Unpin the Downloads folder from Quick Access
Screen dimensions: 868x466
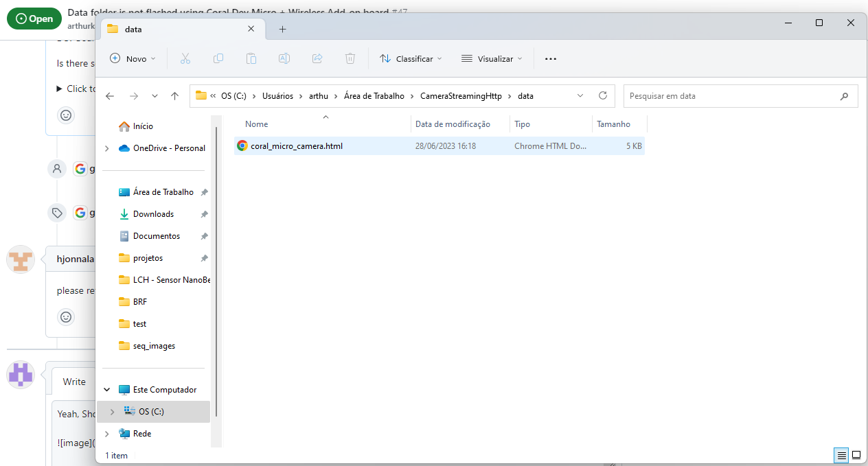point(204,213)
